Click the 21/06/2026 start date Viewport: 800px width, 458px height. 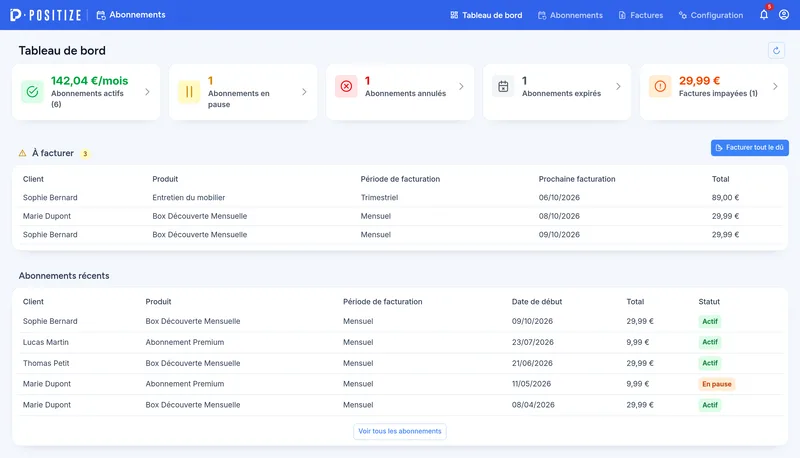(532, 363)
